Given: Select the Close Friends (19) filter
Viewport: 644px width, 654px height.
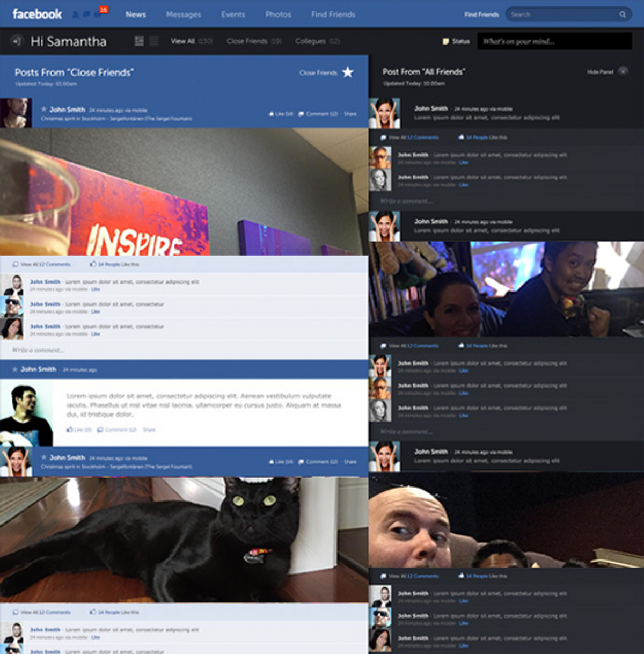Looking at the screenshot, I should [x=254, y=41].
